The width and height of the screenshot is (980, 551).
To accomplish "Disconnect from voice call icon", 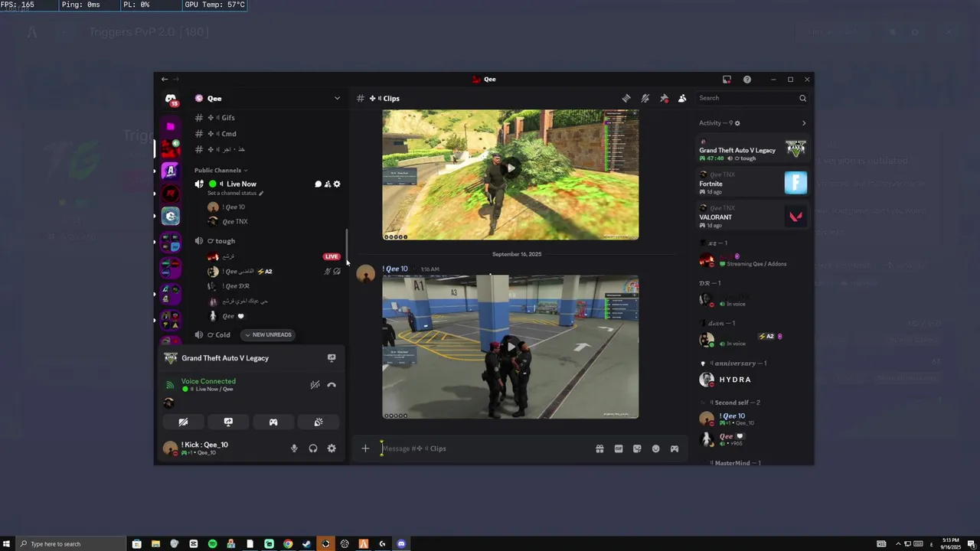I will click(x=332, y=385).
